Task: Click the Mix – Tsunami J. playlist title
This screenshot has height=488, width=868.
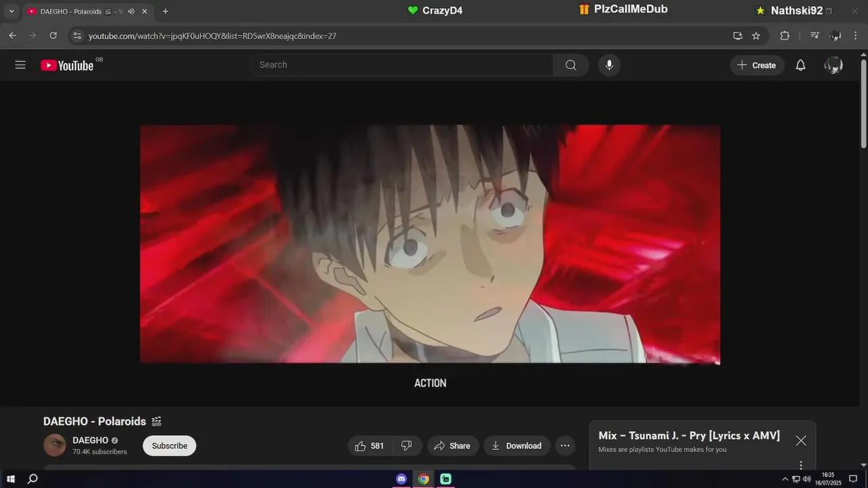Action: coord(689,436)
